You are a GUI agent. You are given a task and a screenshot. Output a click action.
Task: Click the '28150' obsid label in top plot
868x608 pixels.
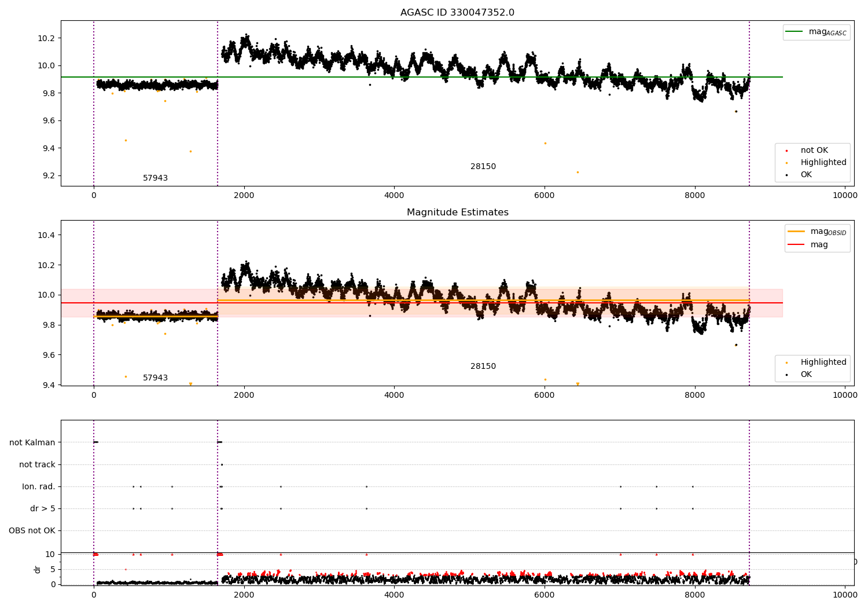pyautogui.click(x=483, y=167)
